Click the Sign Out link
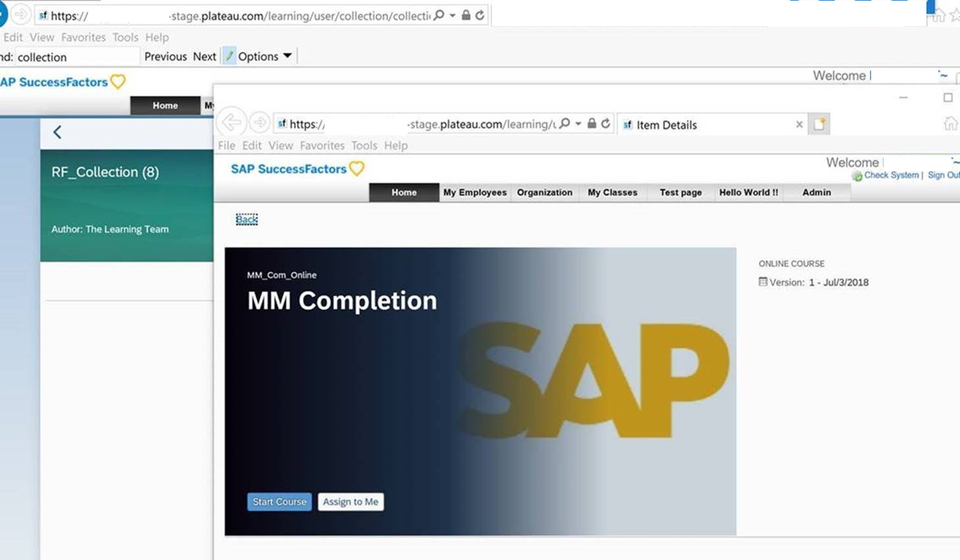 944,175
